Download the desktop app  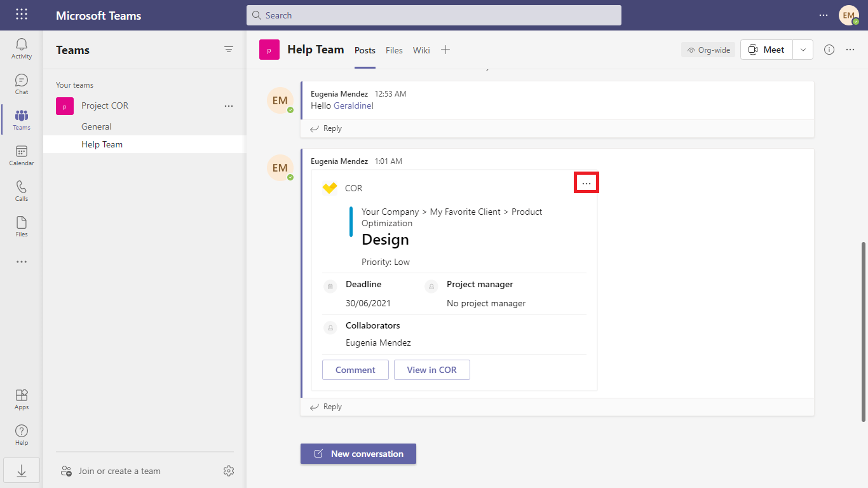point(22,471)
